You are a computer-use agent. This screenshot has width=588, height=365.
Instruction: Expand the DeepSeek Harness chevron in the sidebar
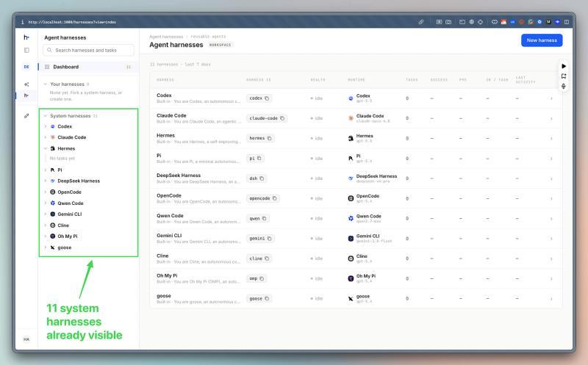click(x=46, y=181)
